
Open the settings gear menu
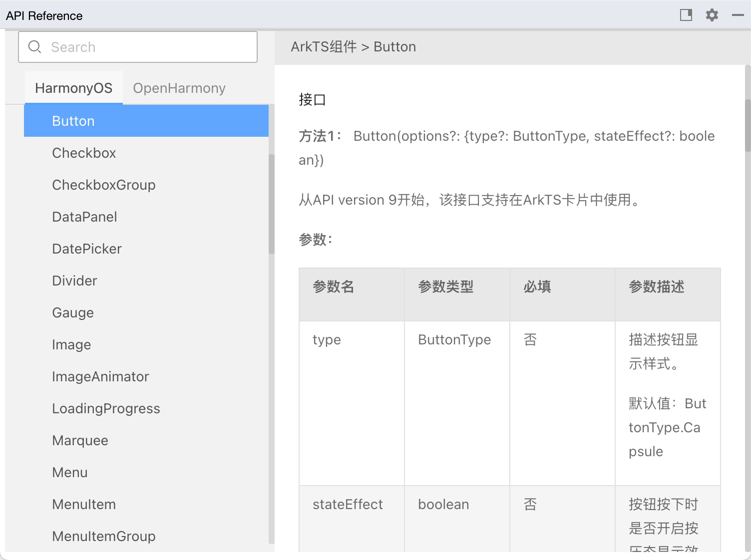tap(712, 15)
